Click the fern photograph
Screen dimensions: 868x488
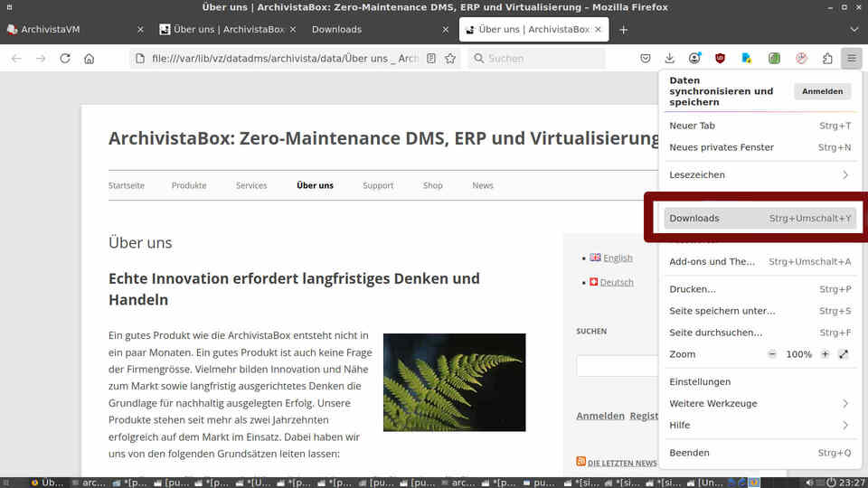point(454,382)
